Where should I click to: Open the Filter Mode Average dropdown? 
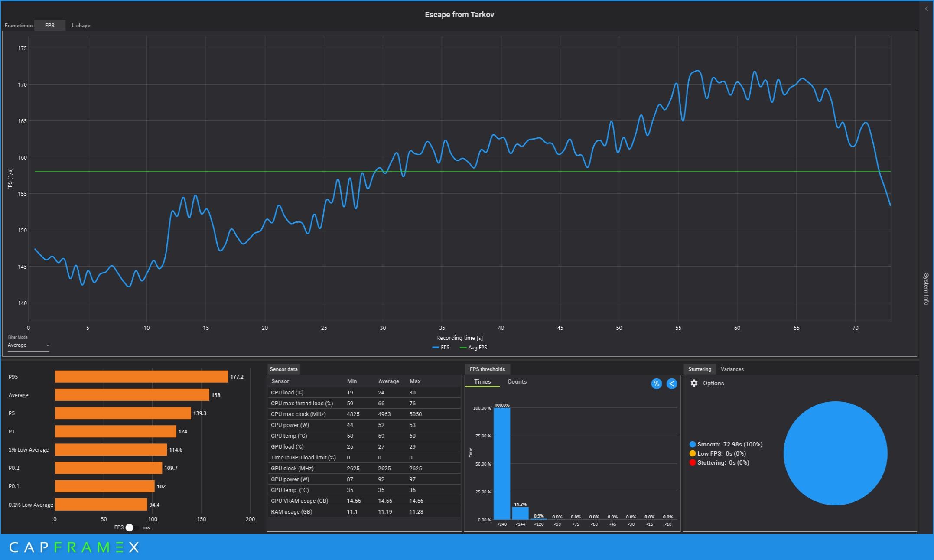click(x=29, y=345)
